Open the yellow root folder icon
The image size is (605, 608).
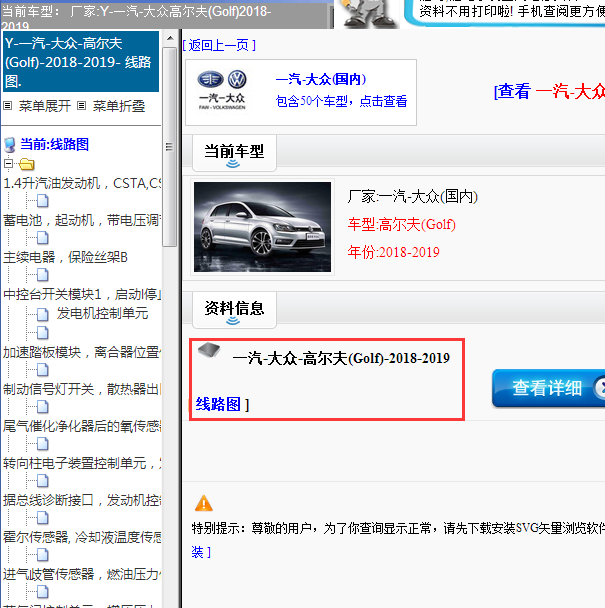(x=26, y=164)
